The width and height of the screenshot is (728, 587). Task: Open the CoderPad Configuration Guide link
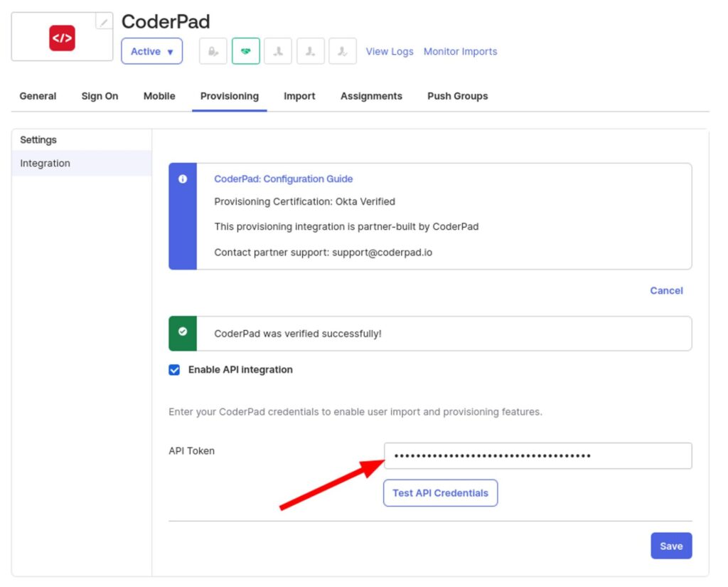point(283,179)
